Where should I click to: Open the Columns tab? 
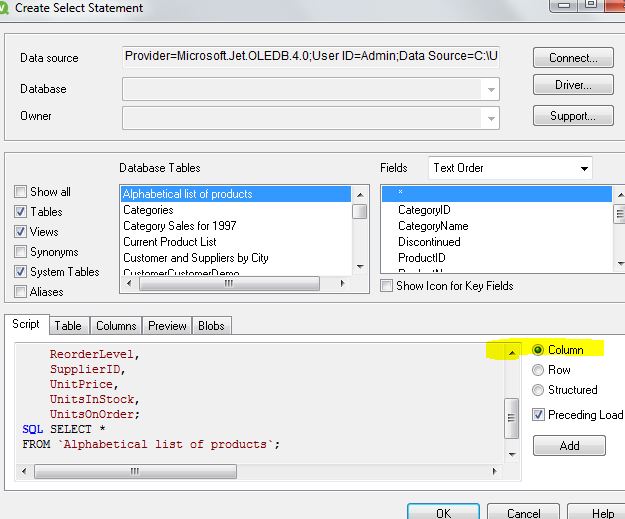click(x=116, y=326)
